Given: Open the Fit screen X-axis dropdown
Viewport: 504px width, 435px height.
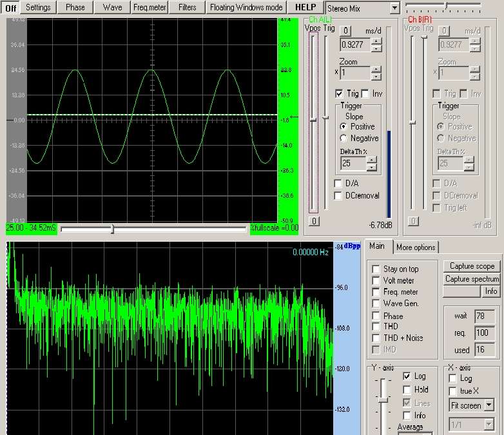Looking at the screenshot, I should 489,405.
